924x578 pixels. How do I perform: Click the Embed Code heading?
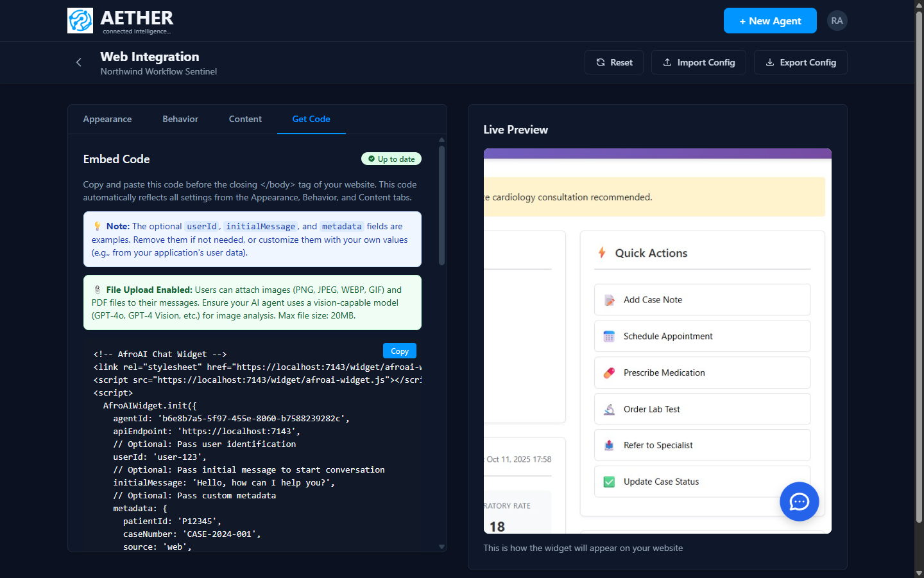[116, 159]
